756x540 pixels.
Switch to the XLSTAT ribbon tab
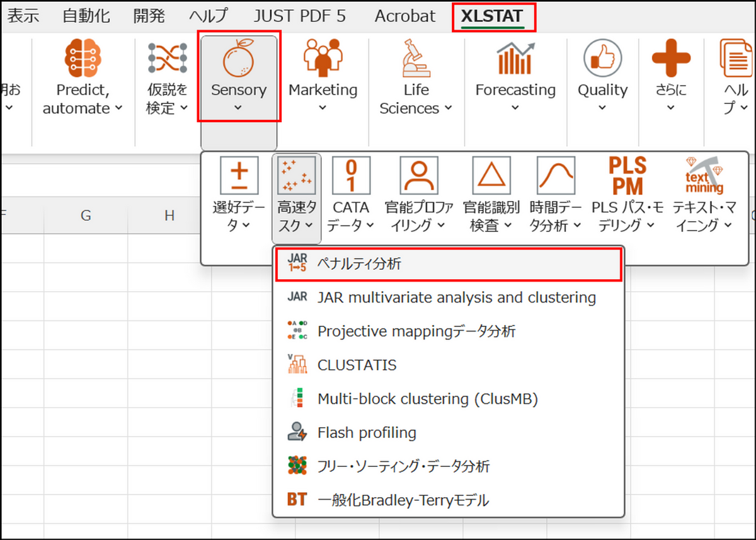[493, 16]
